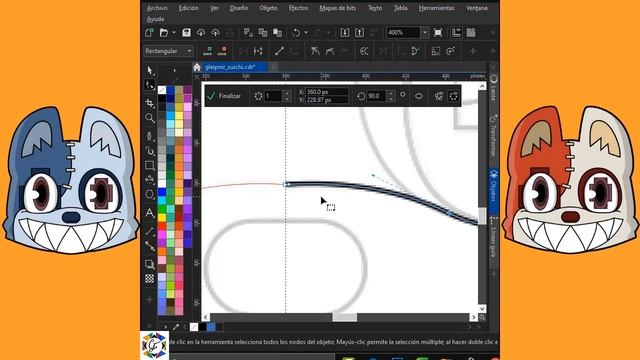Toggle the dotted selection frame icon in floating bar
Screen dimensions: 640x360
pos(453,96)
